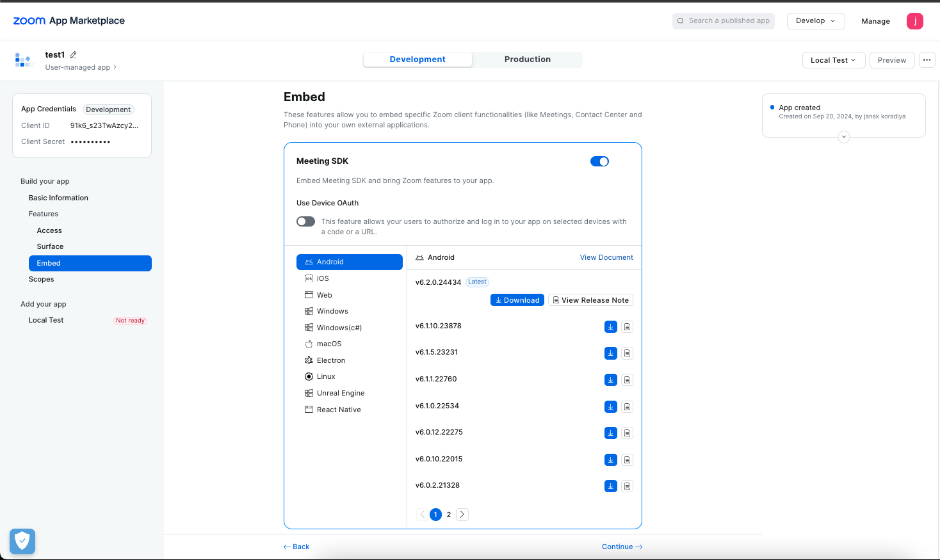This screenshot has height=560, width=940.
Task: Select page 1 of versions
Action: click(x=435, y=515)
